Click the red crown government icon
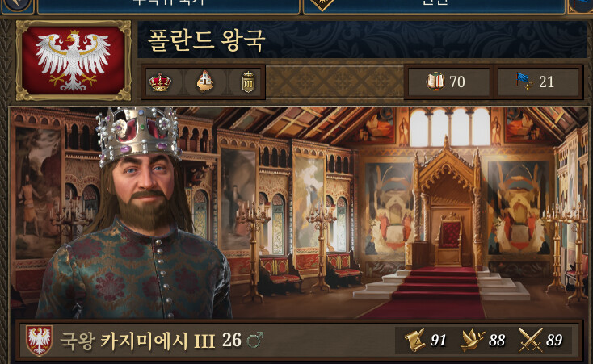Viewport: 593px width, 364px height. pyautogui.click(x=160, y=82)
